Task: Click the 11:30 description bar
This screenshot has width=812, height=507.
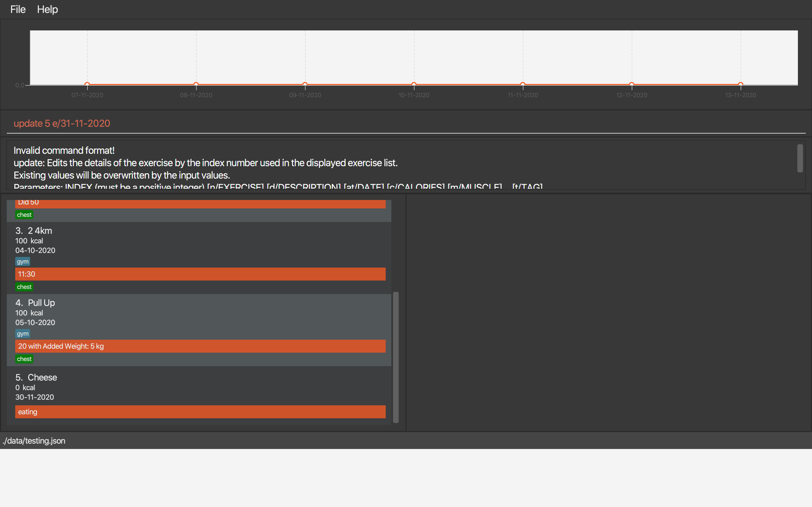Action: 200,274
